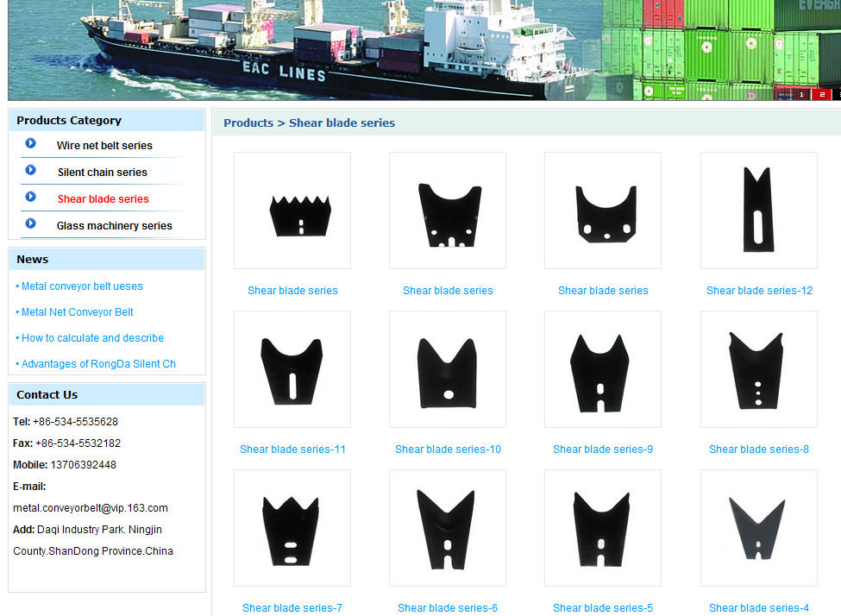Click the bullet icon beside Wire net belt series

(x=31, y=144)
